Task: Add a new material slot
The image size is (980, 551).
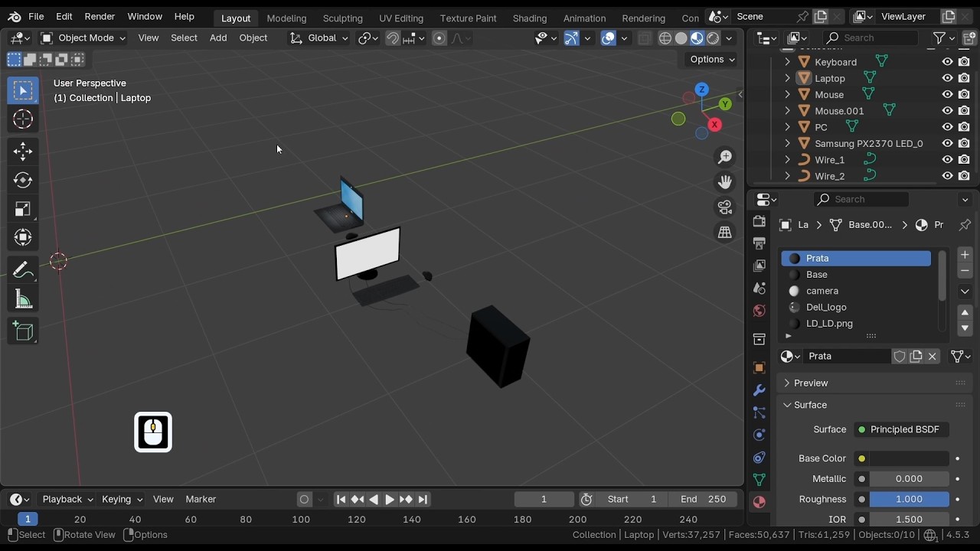Action: (965, 255)
